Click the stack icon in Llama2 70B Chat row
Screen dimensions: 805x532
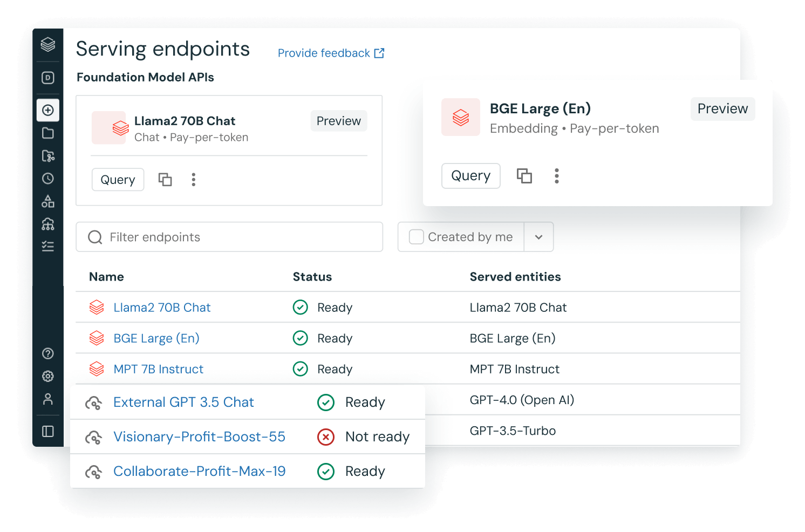coord(97,308)
